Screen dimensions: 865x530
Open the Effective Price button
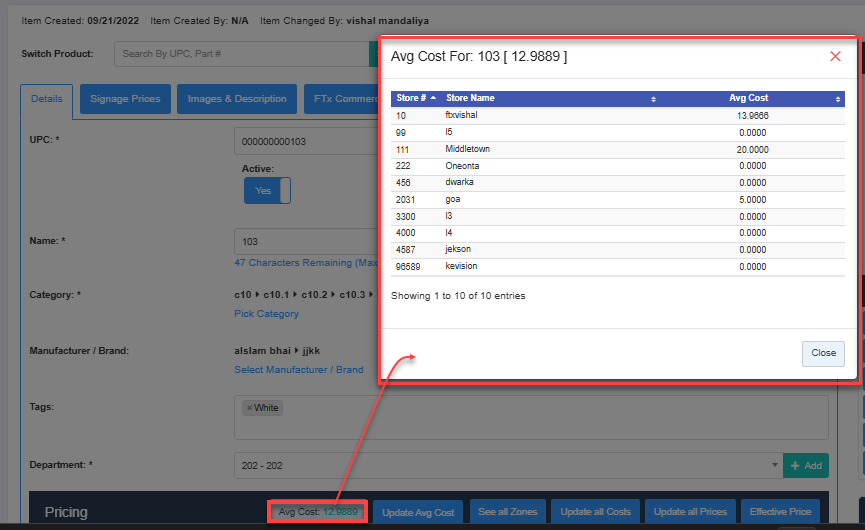780,512
